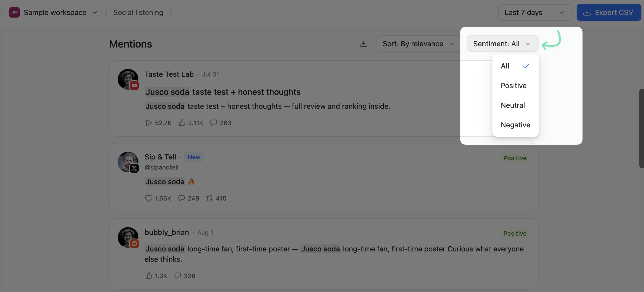The image size is (644, 292).
Task: Click the thumbs-up icon showing 2.11K
Action: 182,123
